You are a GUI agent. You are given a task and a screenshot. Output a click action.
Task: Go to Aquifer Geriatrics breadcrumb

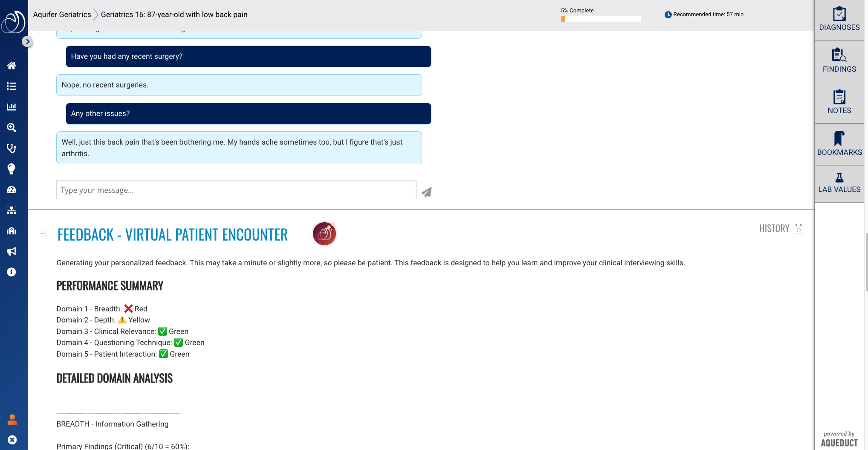click(x=62, y=14)
